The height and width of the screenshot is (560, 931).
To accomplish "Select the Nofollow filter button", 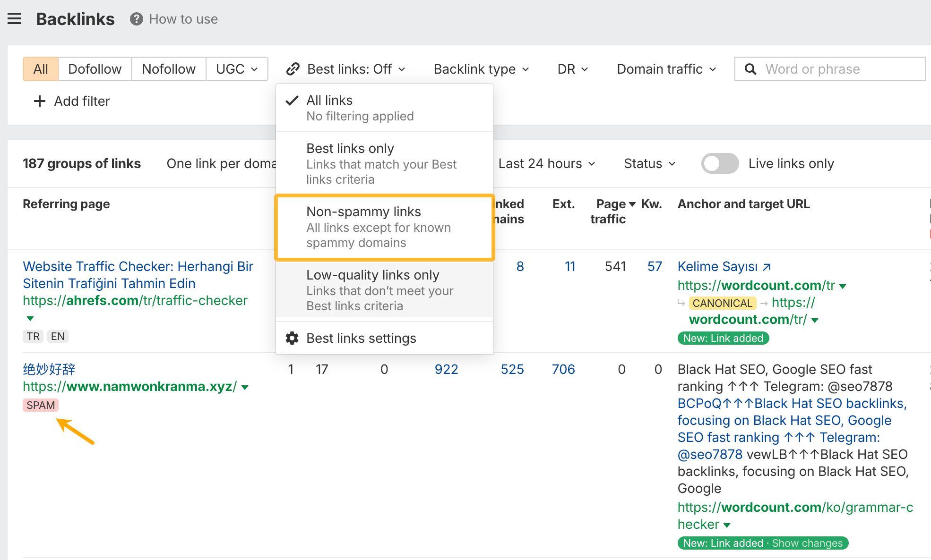I will pos(168,69).
